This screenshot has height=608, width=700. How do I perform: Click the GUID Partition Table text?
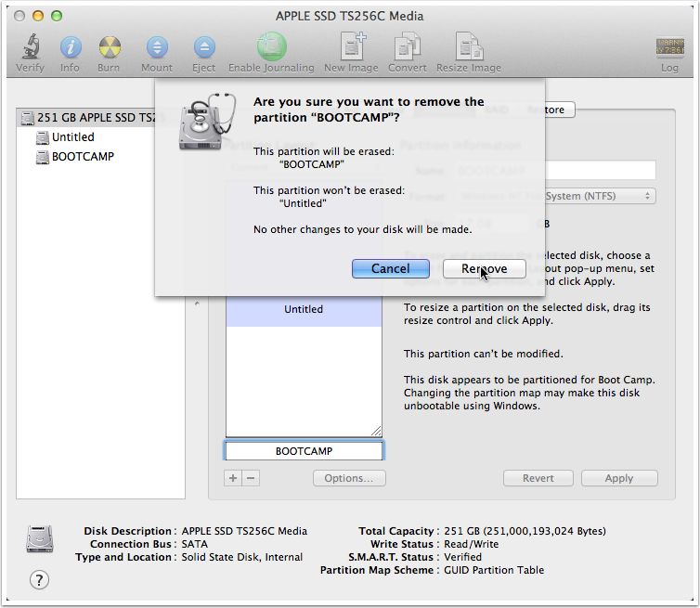coord(494,570)
